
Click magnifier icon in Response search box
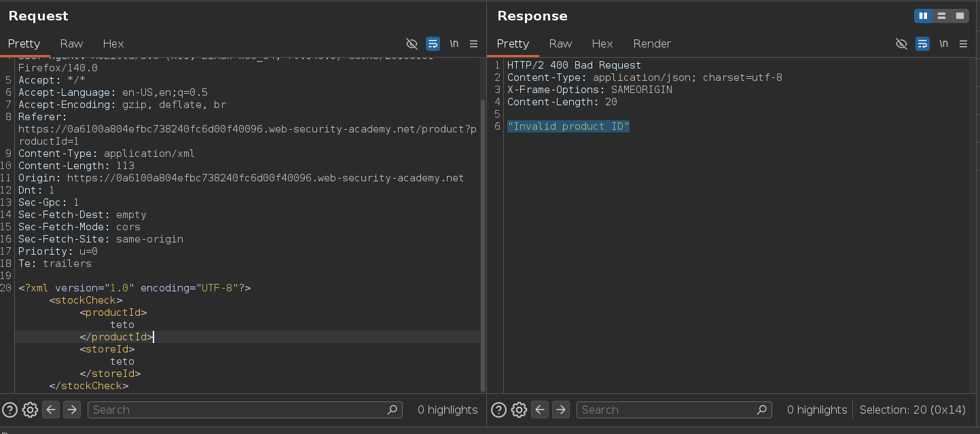coord(761,410)
